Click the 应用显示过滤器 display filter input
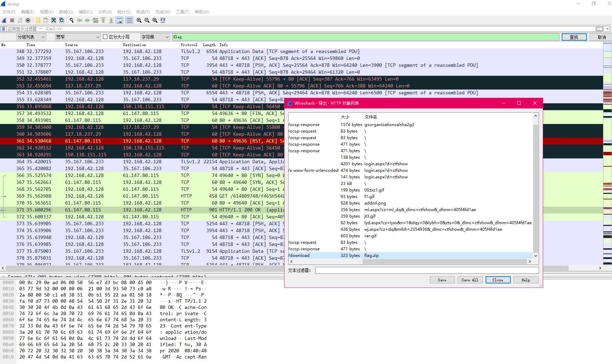The image size is (612, 364). point(300,29)
